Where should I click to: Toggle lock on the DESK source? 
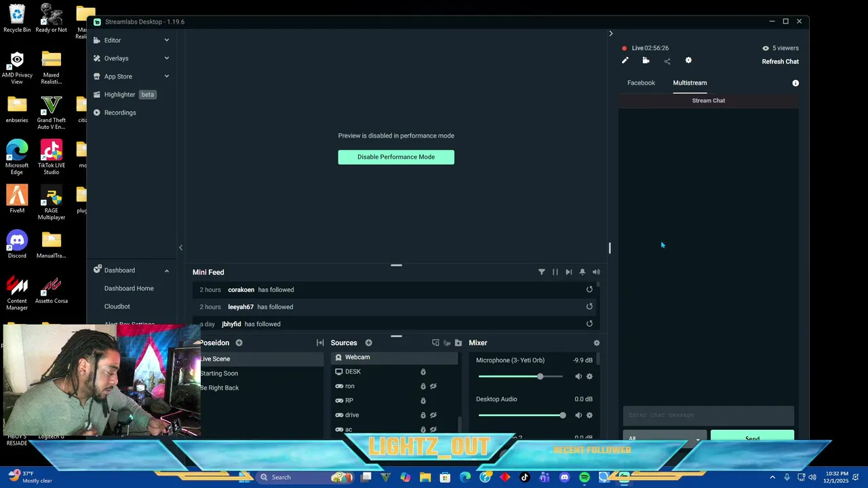pos(423,371)
